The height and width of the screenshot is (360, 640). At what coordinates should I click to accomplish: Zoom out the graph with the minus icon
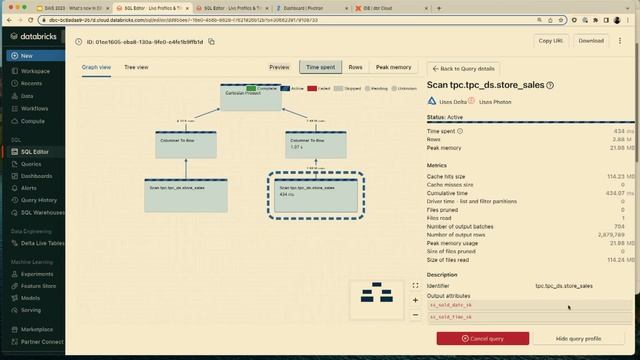point(415,315)
